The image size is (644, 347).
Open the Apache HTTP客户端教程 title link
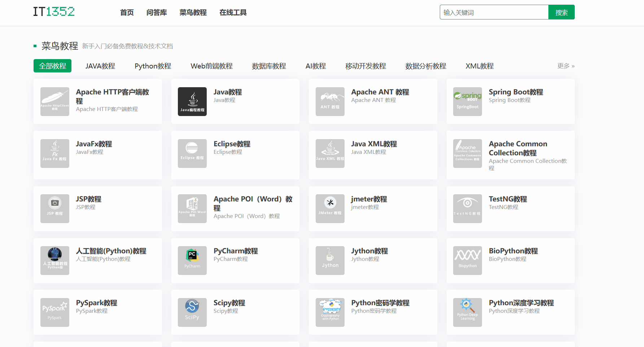tap(113, 97)
